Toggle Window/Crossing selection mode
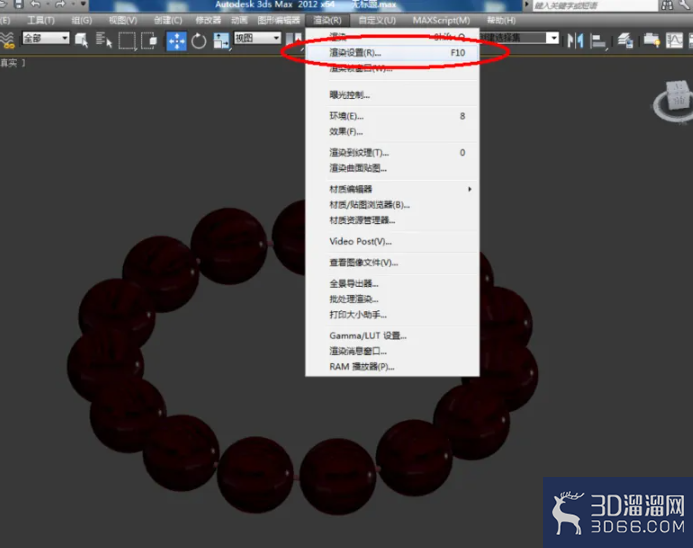The image size is (693, 548). point(149,40)
